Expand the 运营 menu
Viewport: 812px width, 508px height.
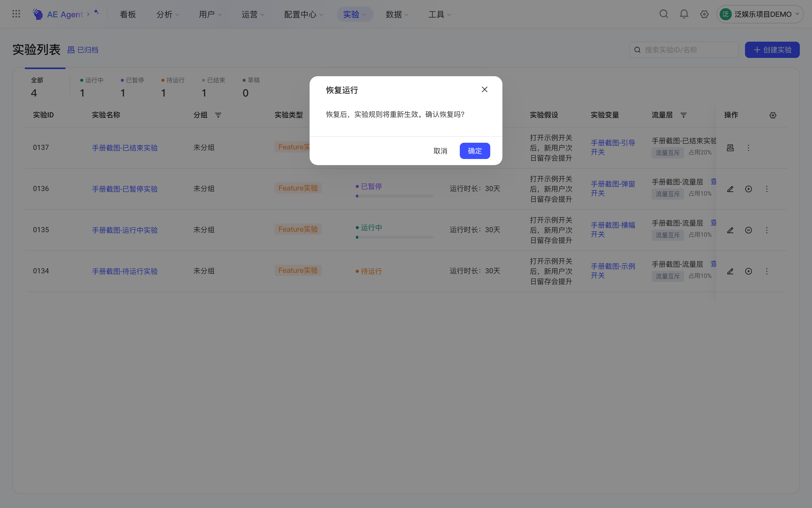[253, 14]
